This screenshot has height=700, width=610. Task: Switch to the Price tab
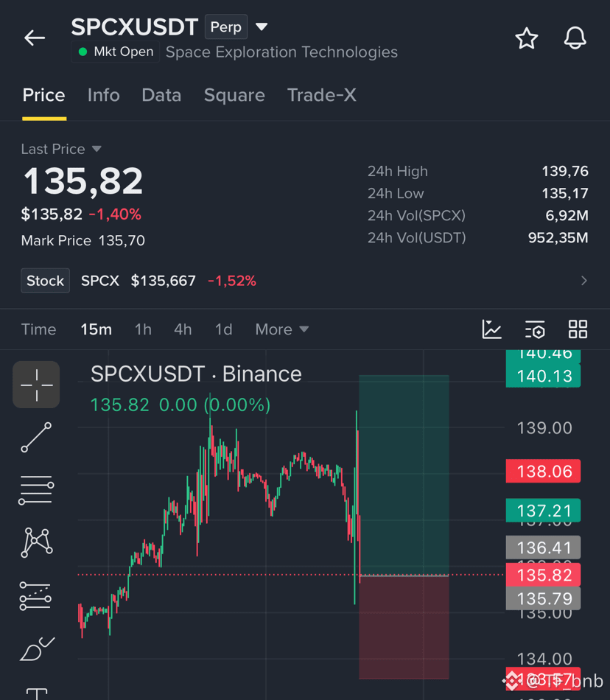(x=43, y=95)
